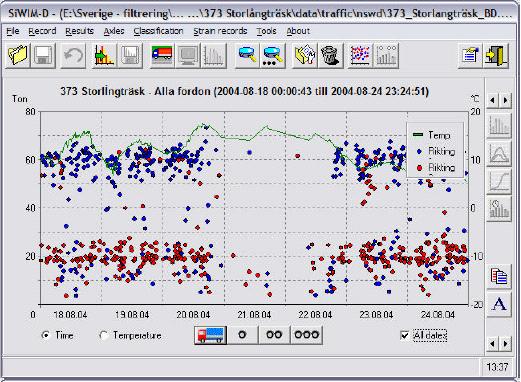Open the Record menu
The width and height of the screenshot is (521, 382).
point(42,31)
